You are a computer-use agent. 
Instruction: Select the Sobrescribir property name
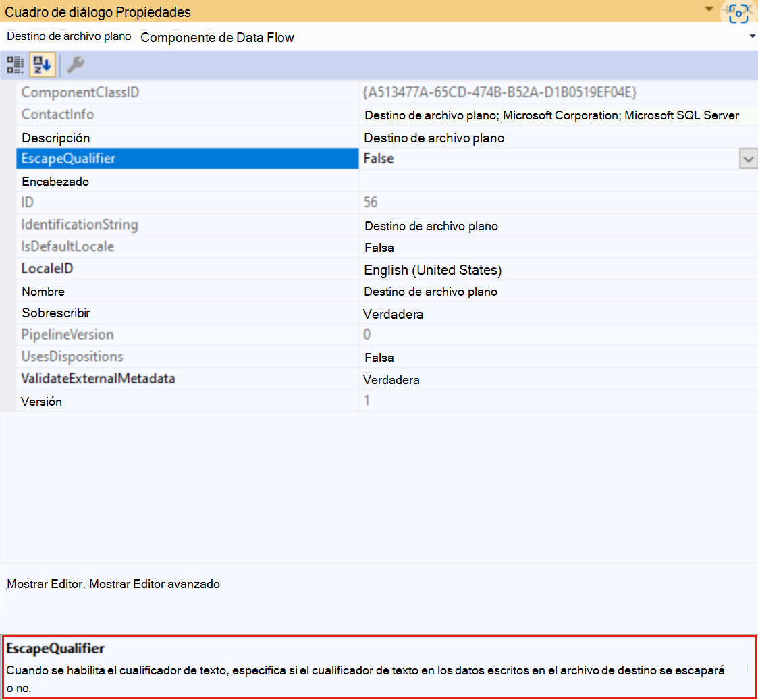pyautogui.click(x=56, y=313)
